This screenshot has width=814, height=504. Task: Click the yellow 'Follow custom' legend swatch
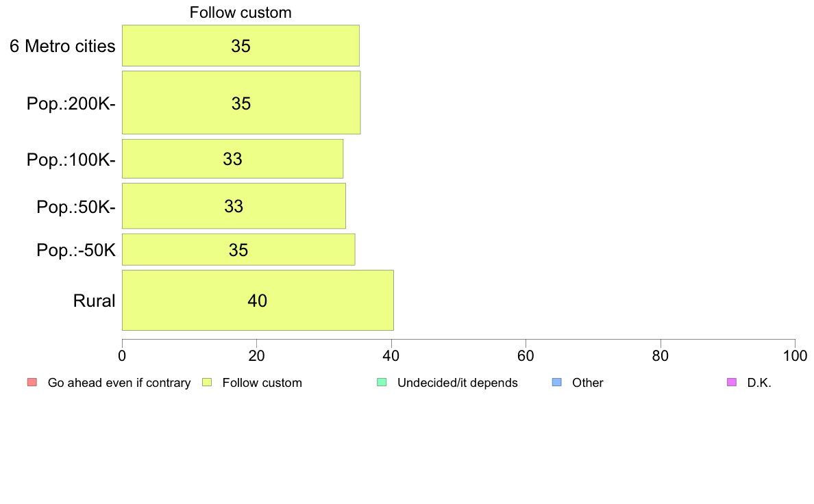pos(207,383)
